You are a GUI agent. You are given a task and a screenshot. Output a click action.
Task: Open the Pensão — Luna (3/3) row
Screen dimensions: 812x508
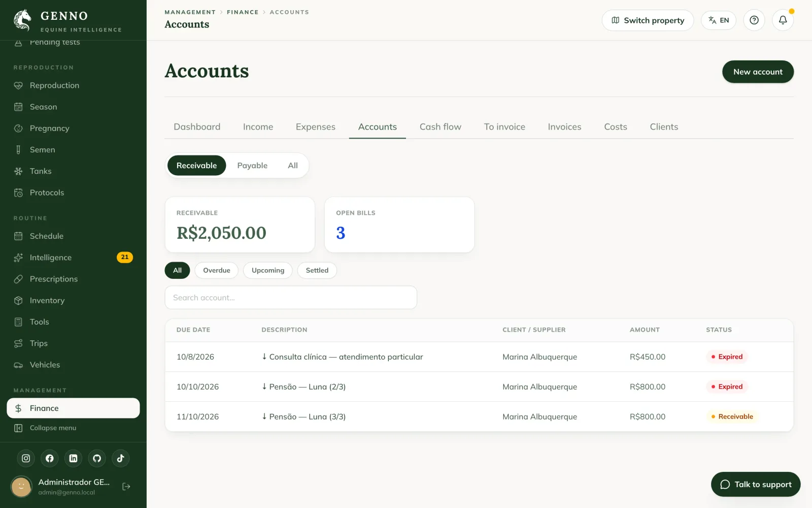[x=479, y=417]
